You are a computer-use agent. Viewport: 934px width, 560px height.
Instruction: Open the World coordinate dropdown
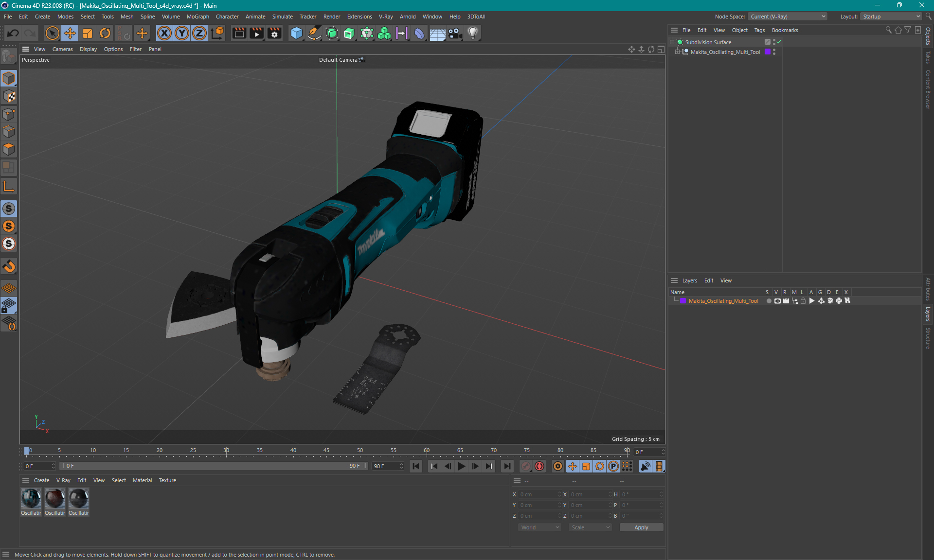coord(539,527)
